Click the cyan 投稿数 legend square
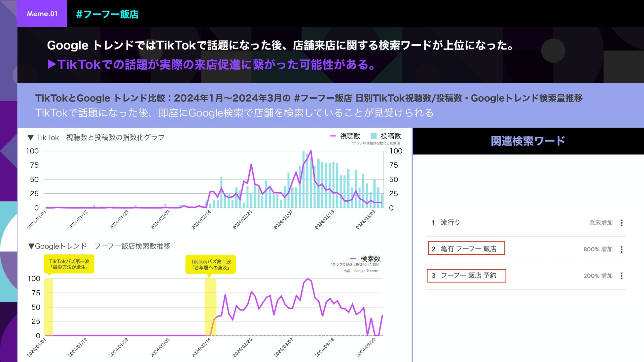The width and height of the screenshot is (644, 362). tap(374, 136)
